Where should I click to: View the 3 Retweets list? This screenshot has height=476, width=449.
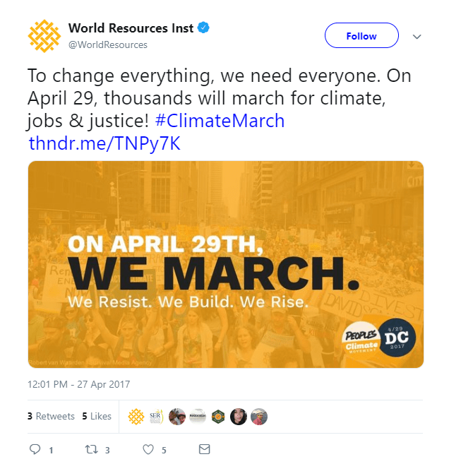[51, 416]
